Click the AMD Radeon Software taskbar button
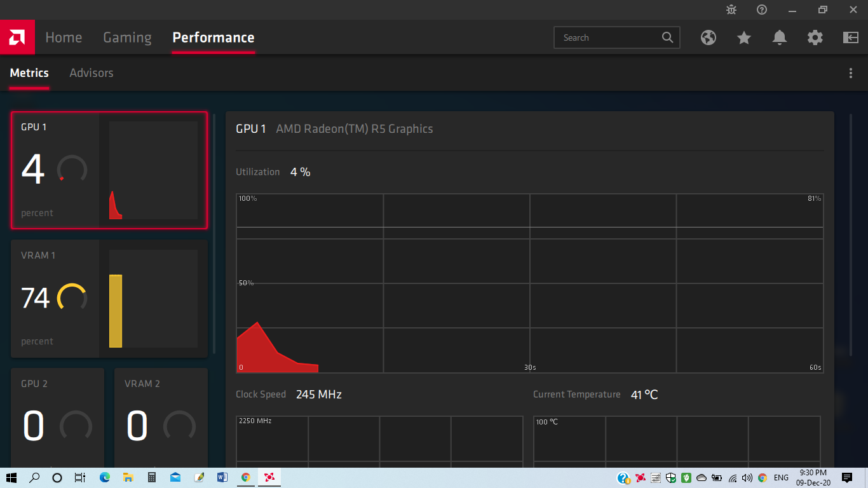 pyautogui.click(x=269, y=478)
